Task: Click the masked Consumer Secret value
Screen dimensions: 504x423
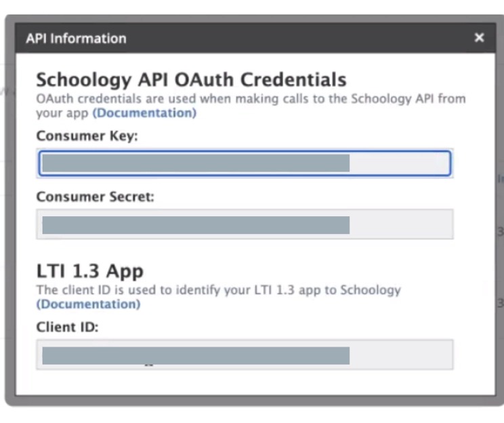Action: (x=195, y=225)
